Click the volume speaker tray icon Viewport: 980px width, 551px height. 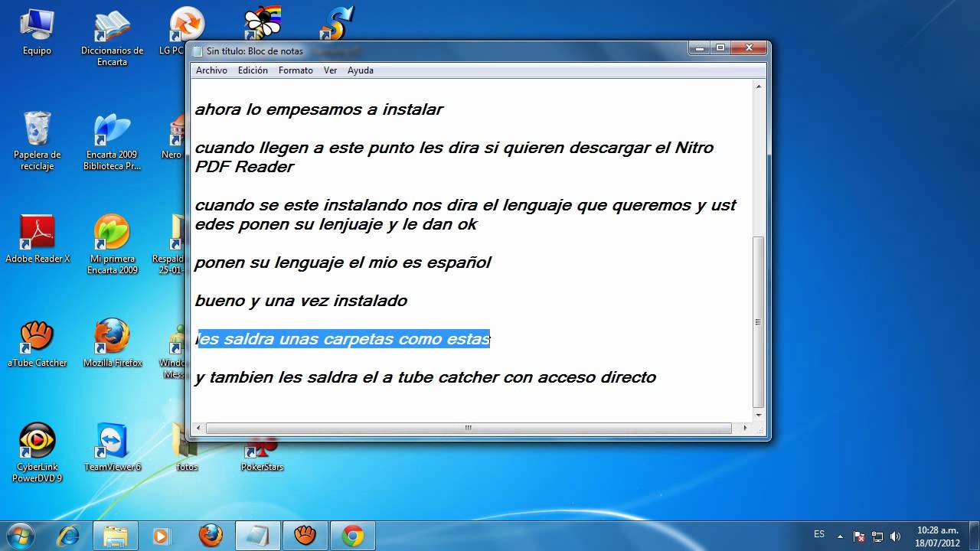[894, 536]
